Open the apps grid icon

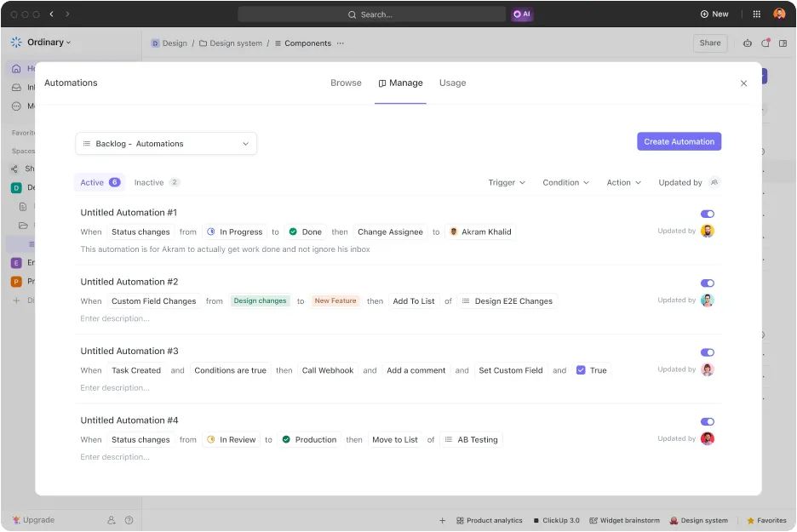point(756,14)
